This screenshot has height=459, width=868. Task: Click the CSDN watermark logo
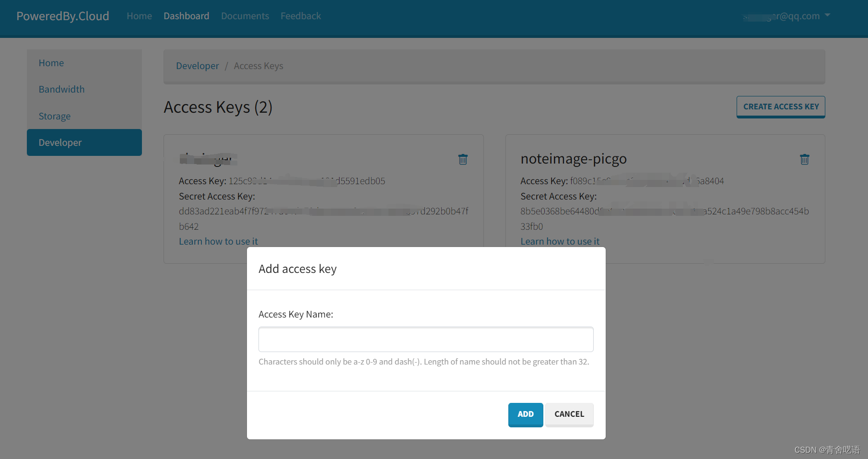click(823, 450)
